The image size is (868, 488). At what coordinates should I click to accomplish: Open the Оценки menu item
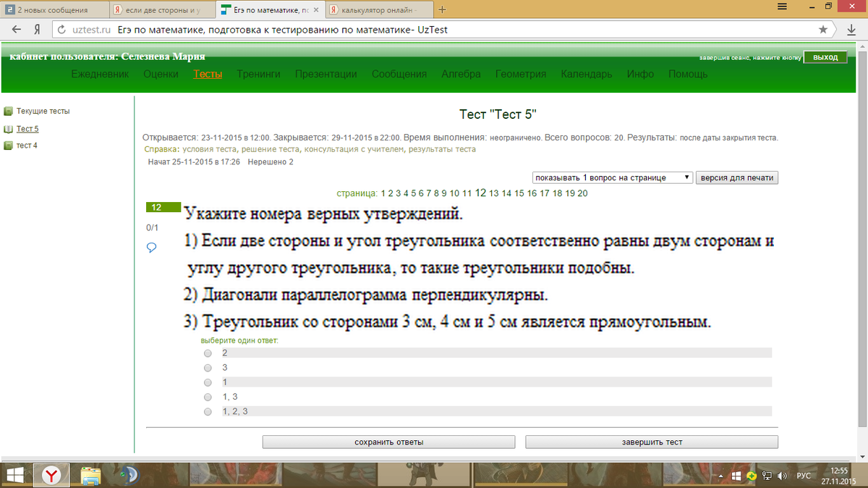[161, 74]
